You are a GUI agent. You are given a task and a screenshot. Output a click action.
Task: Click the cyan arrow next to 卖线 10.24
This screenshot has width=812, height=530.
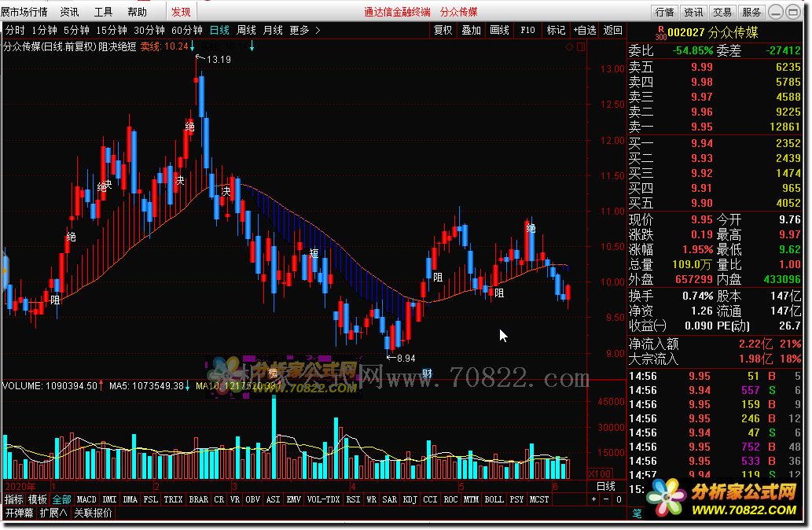(x=192, y=47)
